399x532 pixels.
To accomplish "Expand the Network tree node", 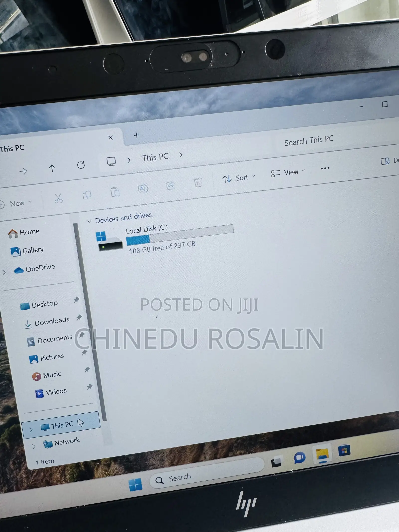I will 34,446.
